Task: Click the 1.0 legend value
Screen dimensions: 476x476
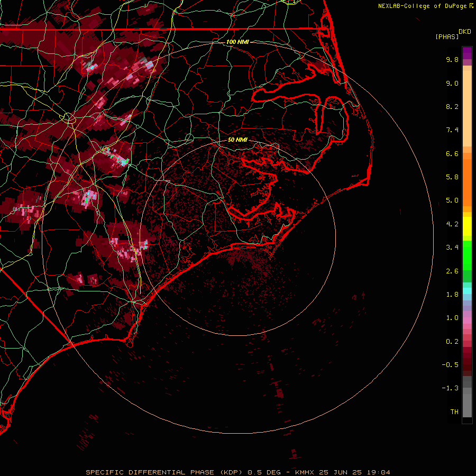Action: [x=452, y=318]
